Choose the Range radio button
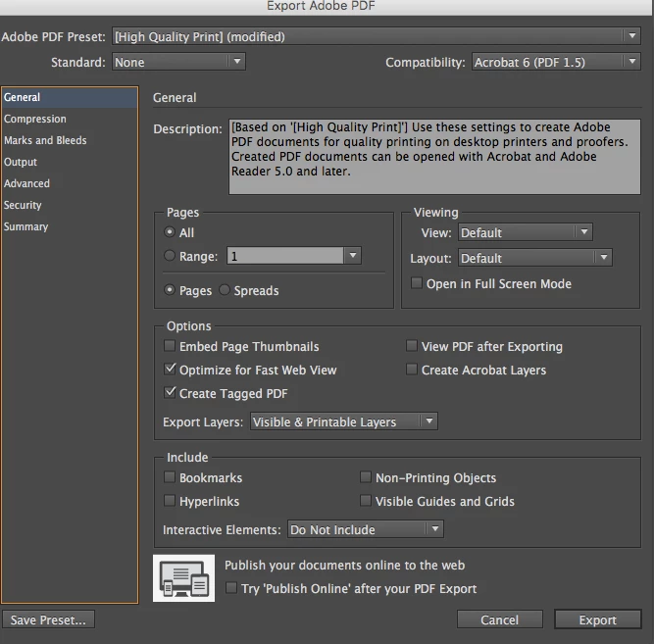The height and width of the screenshot is (644, 654). [x=170, y=255]
